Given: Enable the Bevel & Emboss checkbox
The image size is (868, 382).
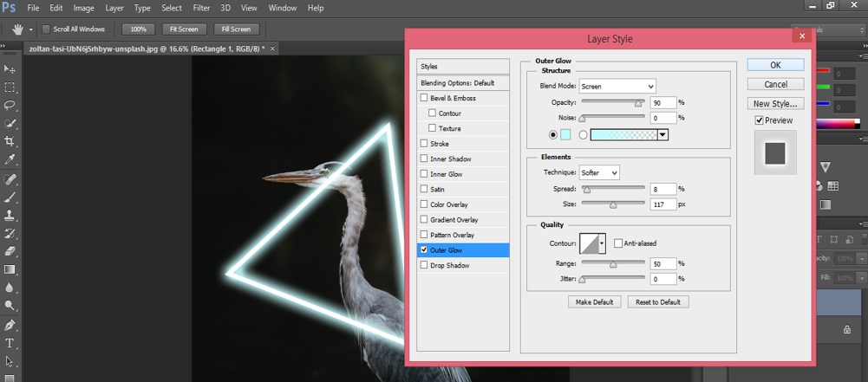Looking at the screenshot, I should click(x=424, y=98).
